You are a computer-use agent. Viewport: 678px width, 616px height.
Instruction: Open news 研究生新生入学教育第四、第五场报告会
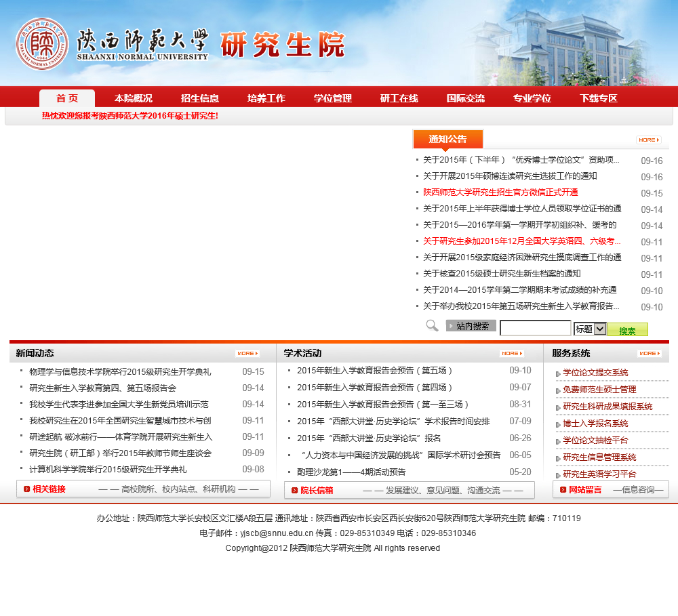[103, 388]
